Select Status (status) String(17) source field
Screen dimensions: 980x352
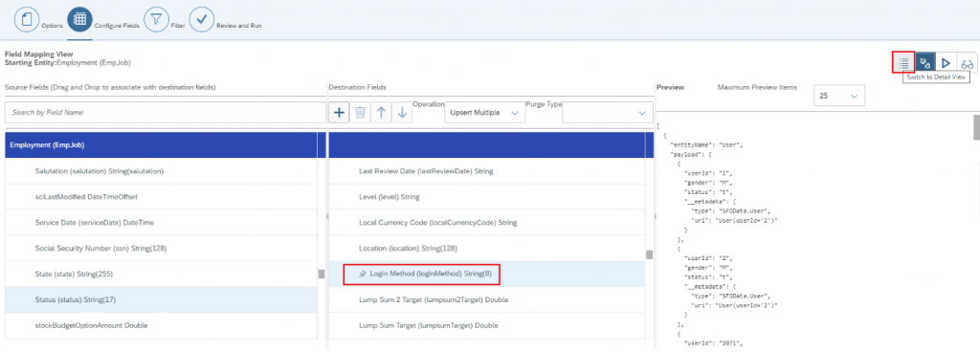pos(161,299)
